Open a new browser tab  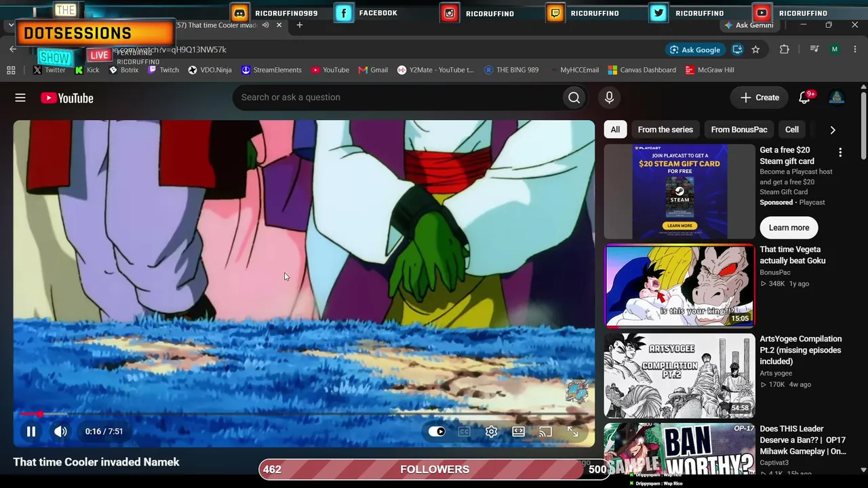pyautogui.click(x=299, y=25)
